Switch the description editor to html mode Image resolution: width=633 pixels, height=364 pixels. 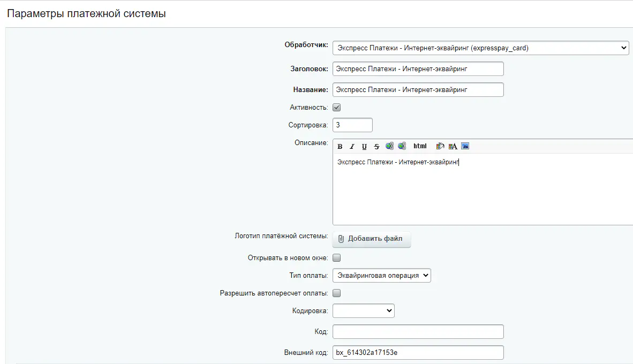point(420,146)
